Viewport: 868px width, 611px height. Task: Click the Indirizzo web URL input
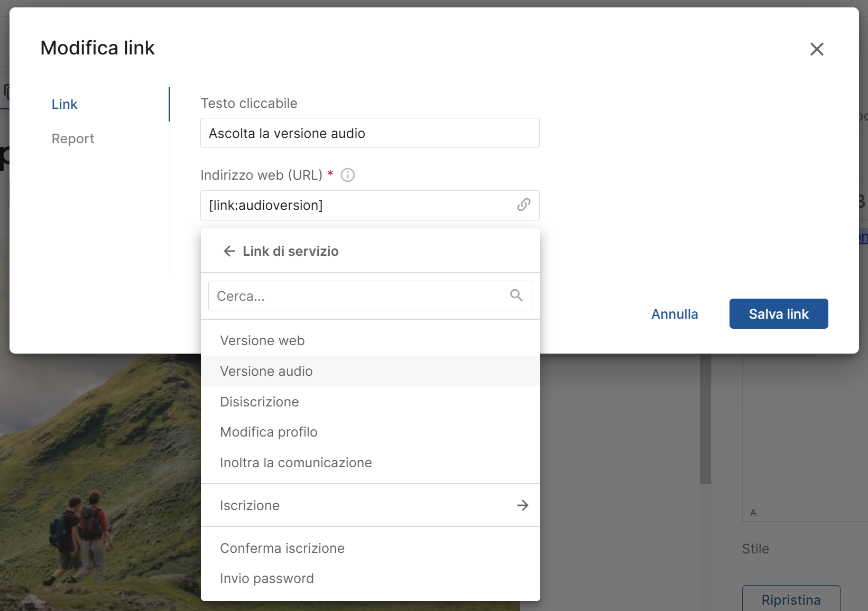click(x=359, y=205)
